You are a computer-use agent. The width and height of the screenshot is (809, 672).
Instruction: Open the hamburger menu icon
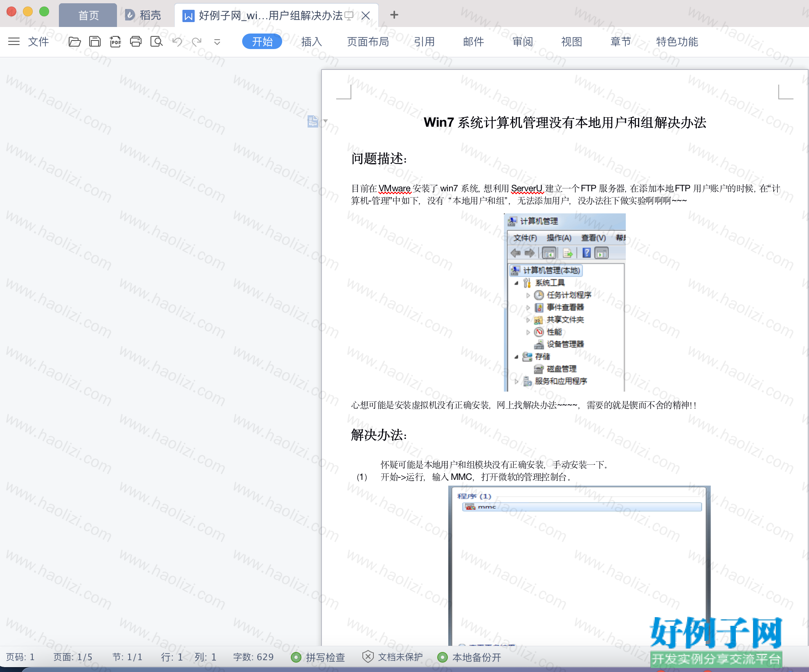click(x=14, y=41)
